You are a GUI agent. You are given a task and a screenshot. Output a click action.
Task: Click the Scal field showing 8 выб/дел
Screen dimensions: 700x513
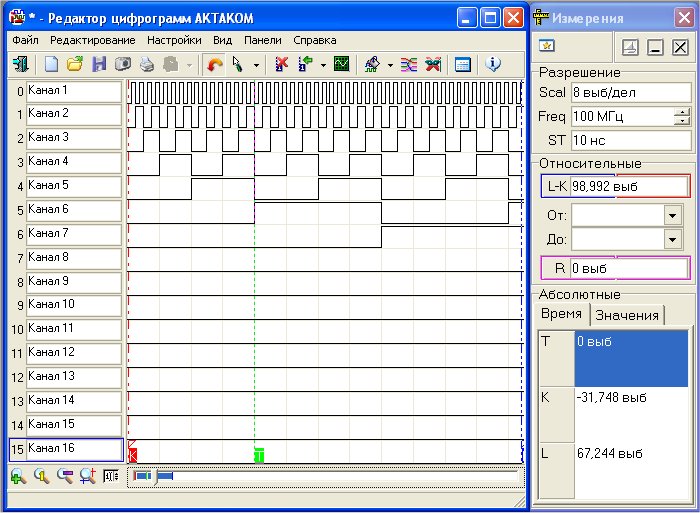click(x=630, y=92)
